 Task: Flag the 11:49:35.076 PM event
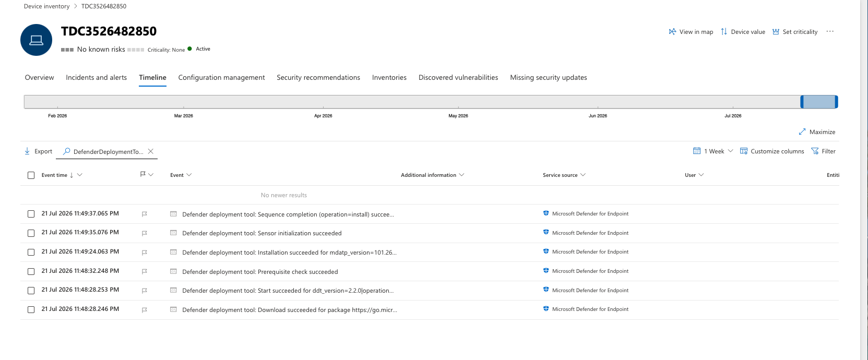145,233
